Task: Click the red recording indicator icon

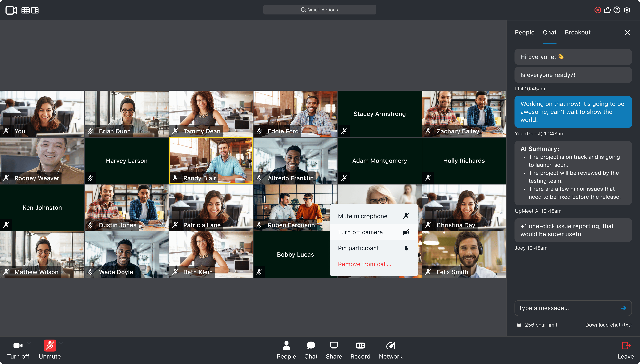Action: coord(598,10)
